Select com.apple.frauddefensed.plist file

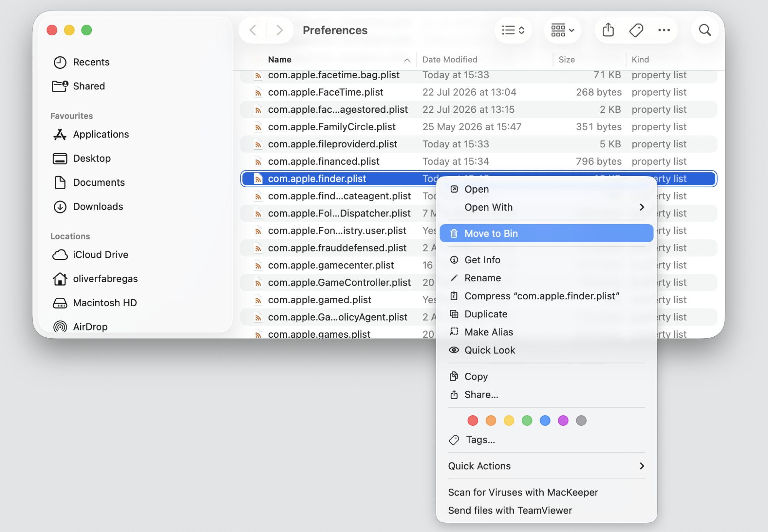338,248
